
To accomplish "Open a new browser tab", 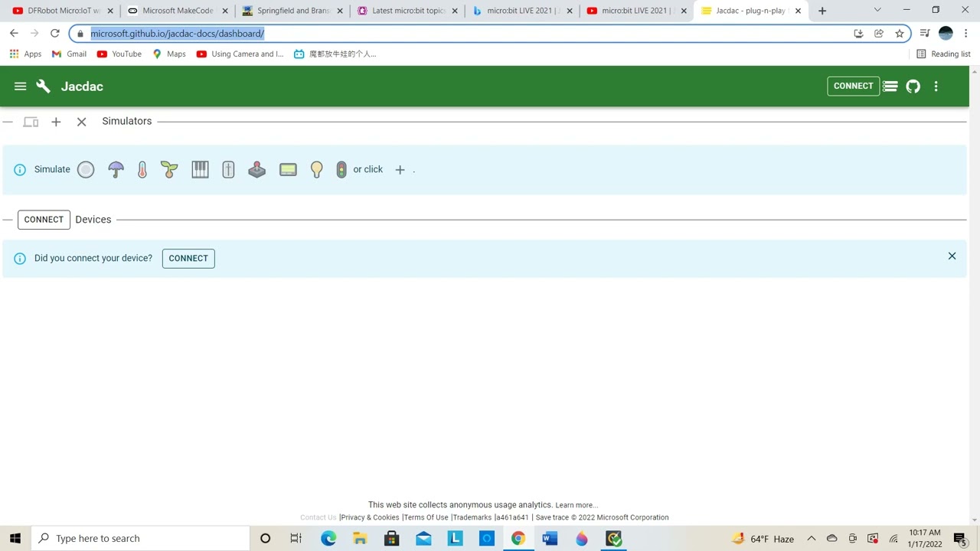I will 822,11.
